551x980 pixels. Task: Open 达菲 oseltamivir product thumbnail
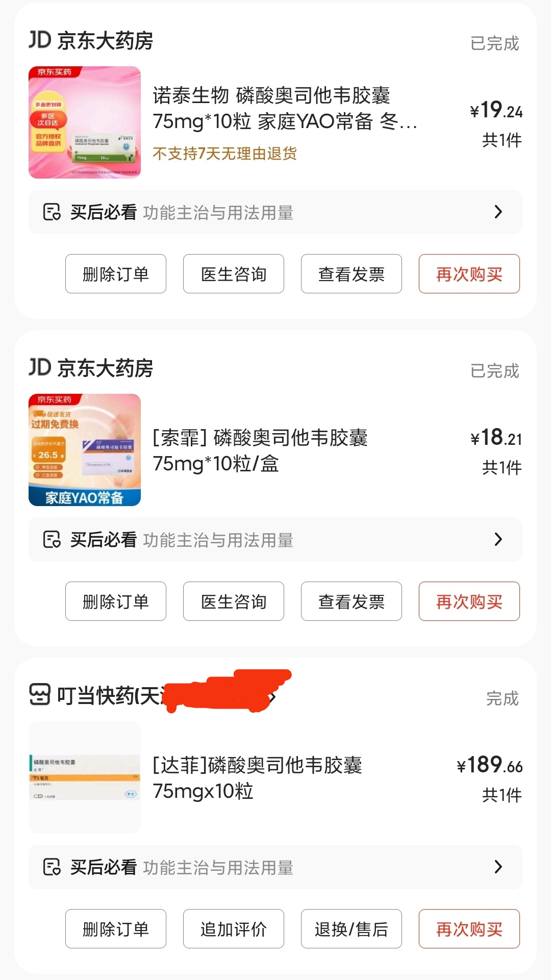pos(85,777)
